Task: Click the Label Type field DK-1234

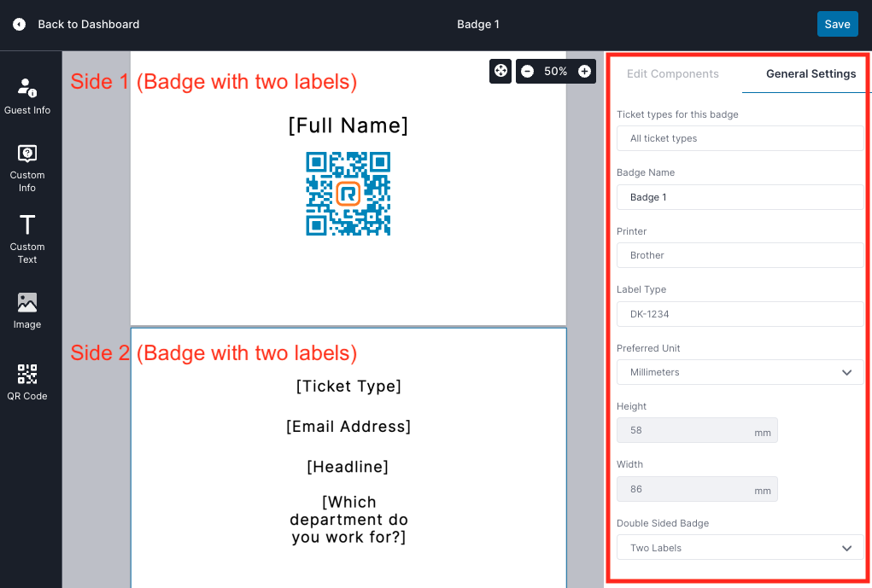Action: tap(740, 314)
